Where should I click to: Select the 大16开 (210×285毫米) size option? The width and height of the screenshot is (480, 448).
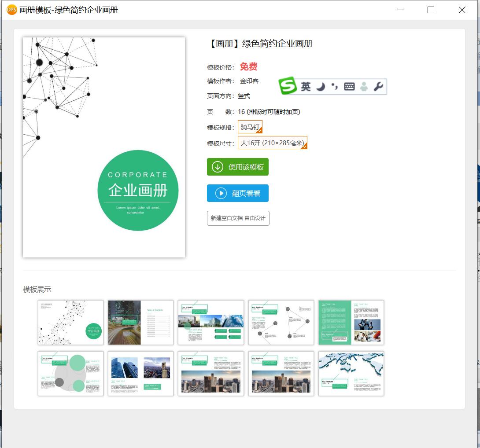tap(273, 143)
